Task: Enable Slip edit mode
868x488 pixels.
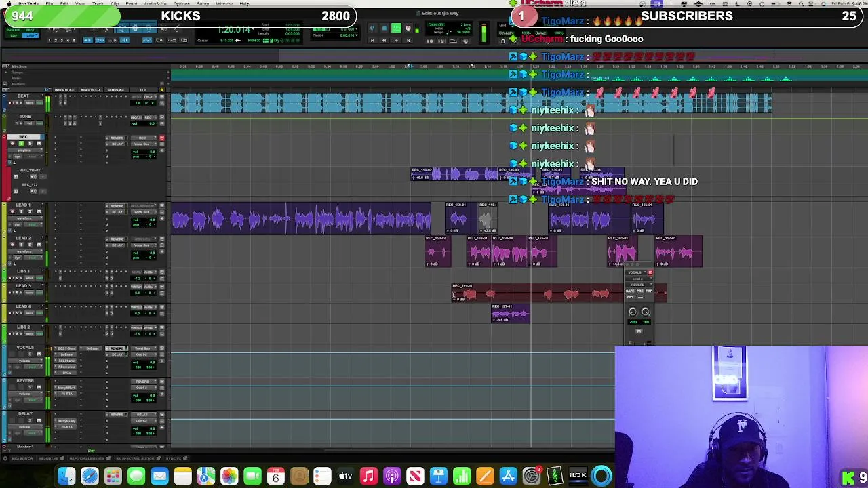Action: 13,35
